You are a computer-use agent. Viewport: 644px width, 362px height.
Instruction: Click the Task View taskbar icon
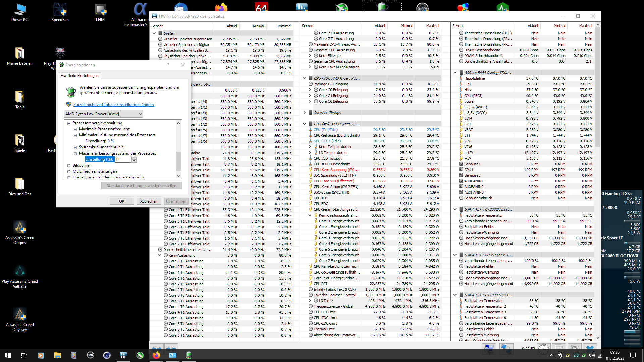[x=24, y=355]
